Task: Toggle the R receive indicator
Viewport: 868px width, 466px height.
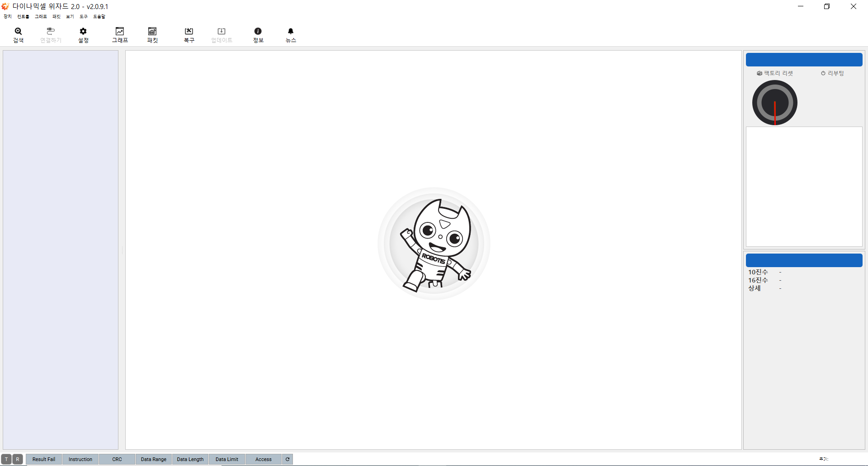Action: (x=18, y=459)
